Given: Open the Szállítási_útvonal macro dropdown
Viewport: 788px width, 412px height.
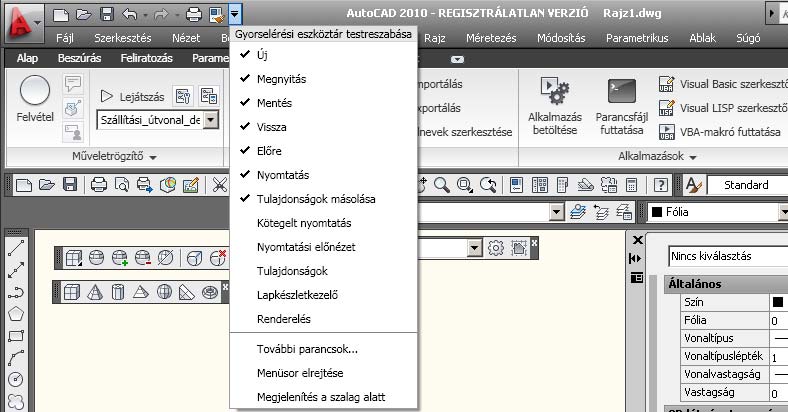Looking at the screenshot, I should (x=211, y=120).
